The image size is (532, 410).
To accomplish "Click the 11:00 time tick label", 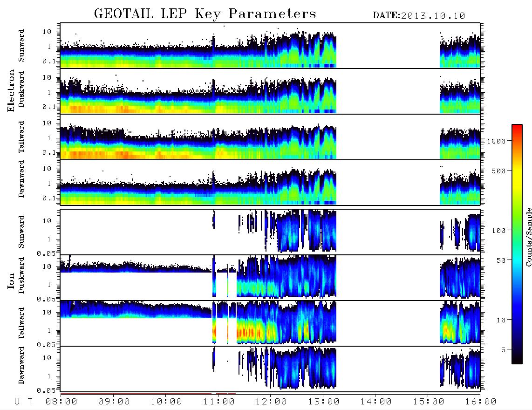I will pyautogui.click(x=219, y=402).
